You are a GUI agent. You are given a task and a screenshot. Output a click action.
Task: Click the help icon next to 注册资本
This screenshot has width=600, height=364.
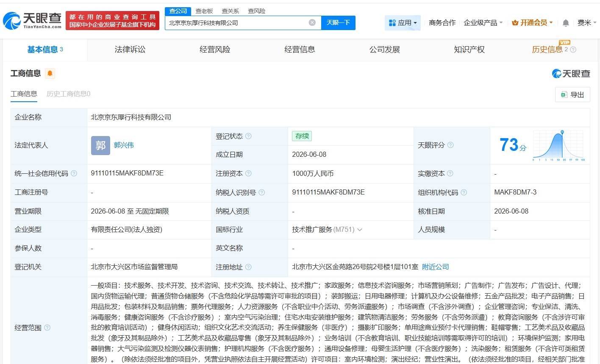pos(248,173)
